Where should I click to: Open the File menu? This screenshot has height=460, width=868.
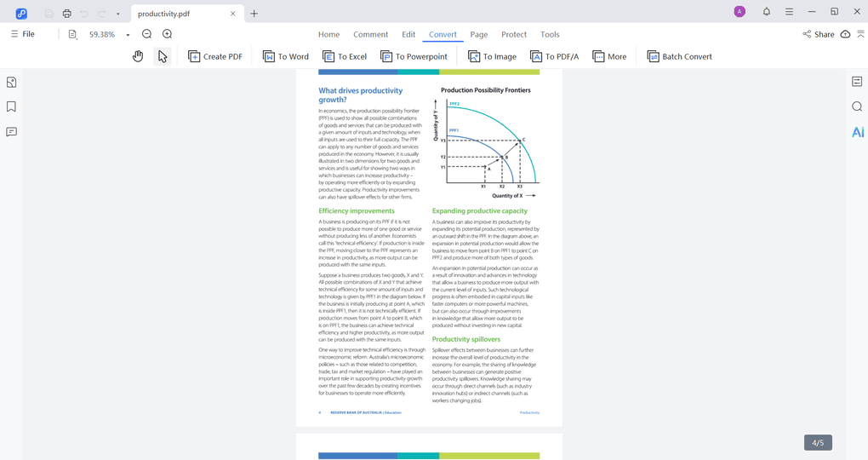tap(23, 34)
